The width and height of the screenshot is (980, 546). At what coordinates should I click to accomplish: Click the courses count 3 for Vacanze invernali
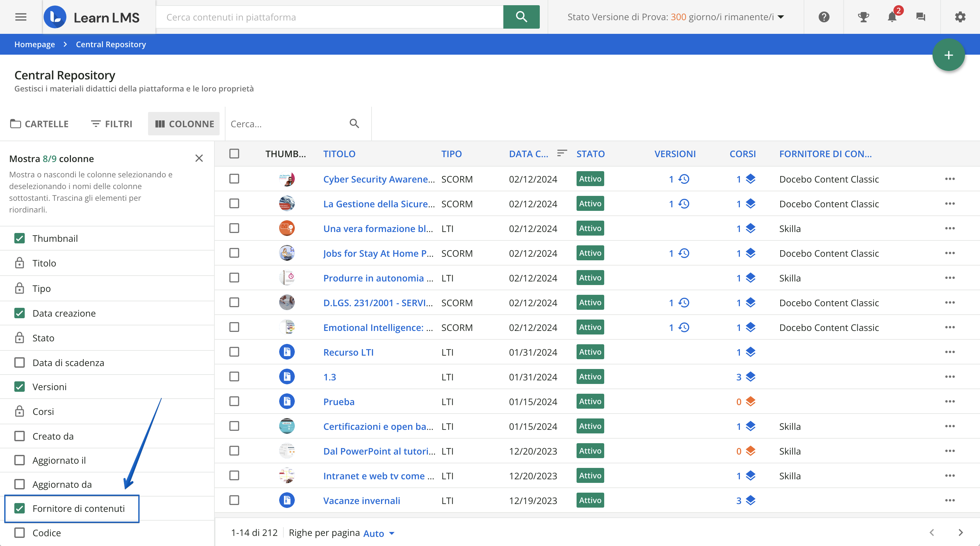(739, 500)
